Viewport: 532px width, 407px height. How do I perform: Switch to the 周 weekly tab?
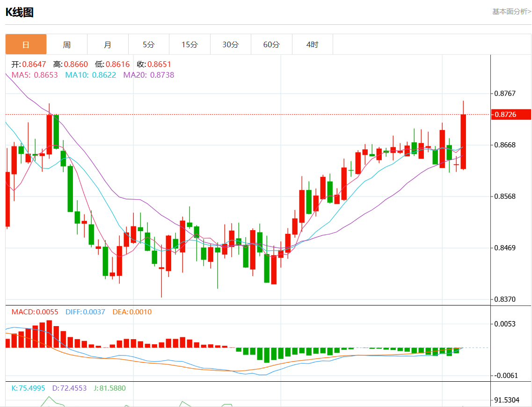[x=67, y=44]
